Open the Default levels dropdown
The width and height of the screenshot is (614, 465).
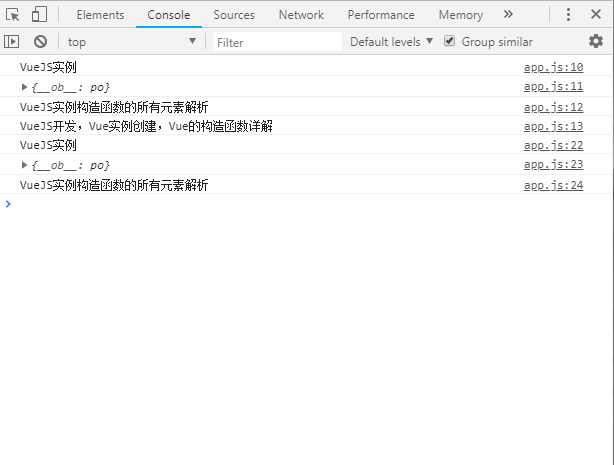[391, 42]
